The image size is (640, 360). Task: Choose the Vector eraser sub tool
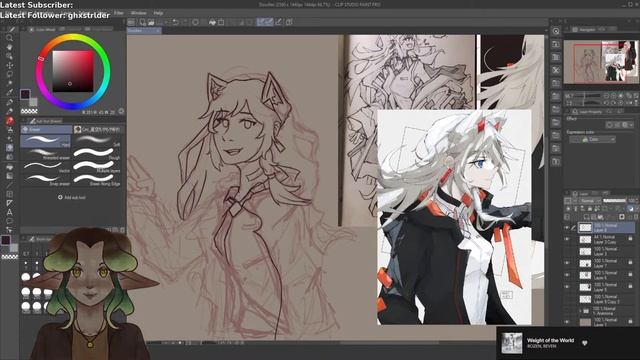pos(46,167)
